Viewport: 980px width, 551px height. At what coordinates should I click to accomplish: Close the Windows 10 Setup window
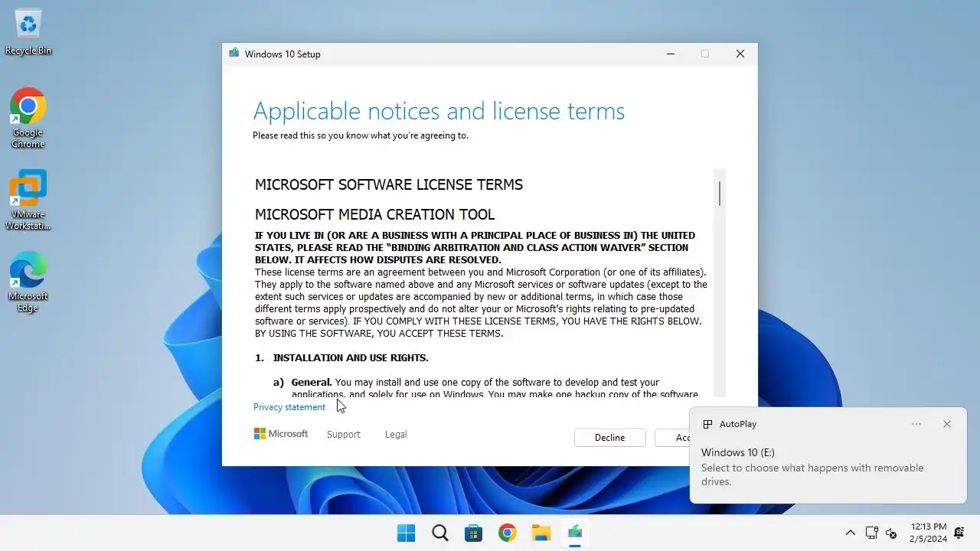coord(740,54)
